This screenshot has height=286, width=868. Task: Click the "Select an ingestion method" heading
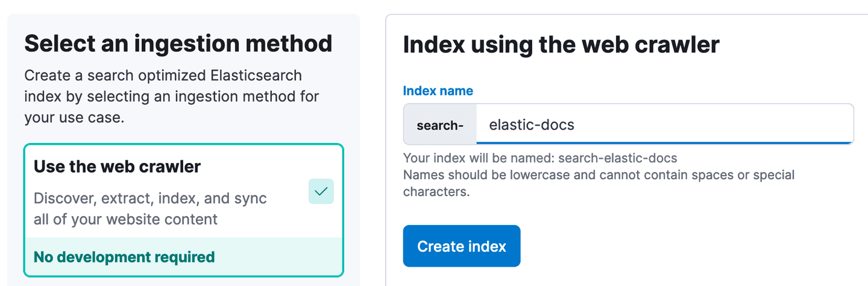coord(178,44)
